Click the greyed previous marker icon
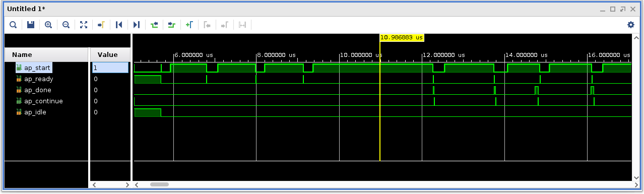This screenshot has width=644, height=194. (207, 24)
